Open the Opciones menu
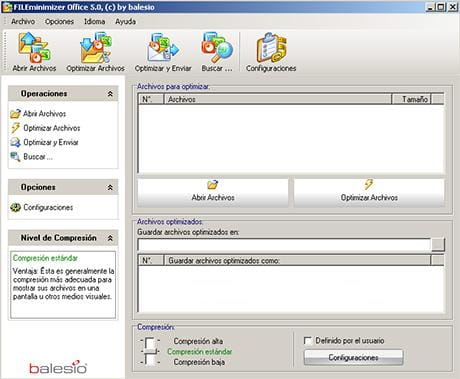Screen dimensions: 460x379 pyautogui.click(x=59, y=21)
